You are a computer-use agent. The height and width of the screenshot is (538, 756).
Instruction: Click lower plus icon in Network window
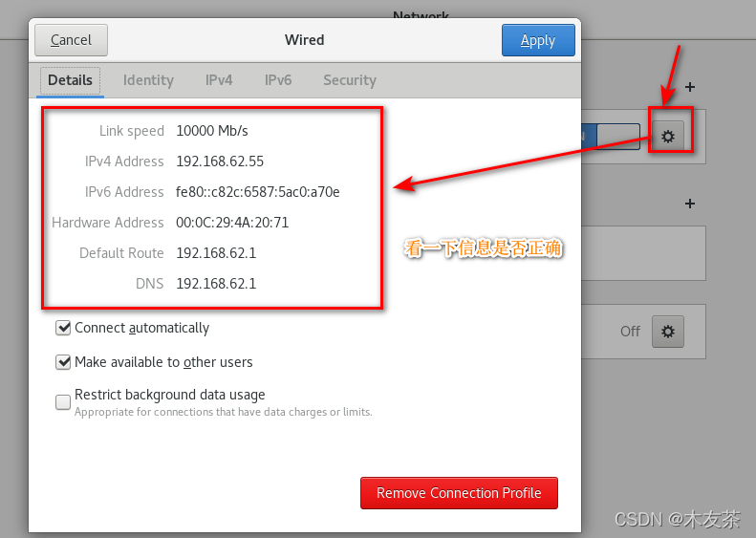[690, 204]
